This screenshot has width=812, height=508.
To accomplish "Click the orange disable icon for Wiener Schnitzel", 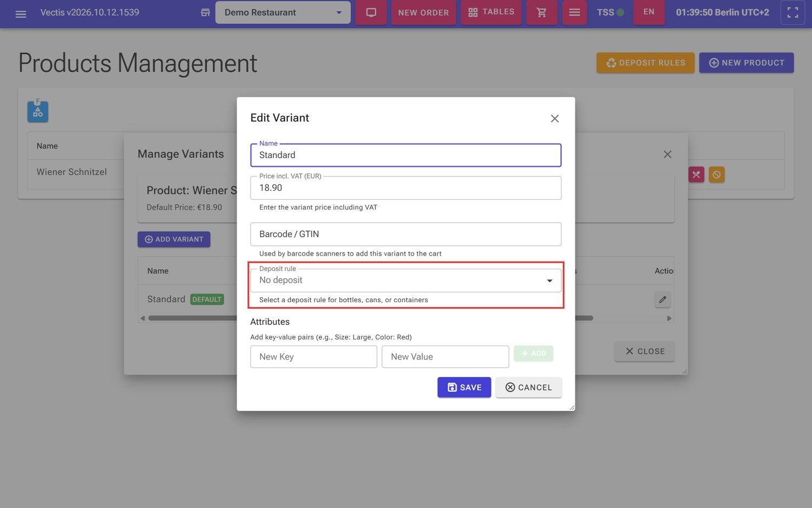I will (x=716, y=174).
